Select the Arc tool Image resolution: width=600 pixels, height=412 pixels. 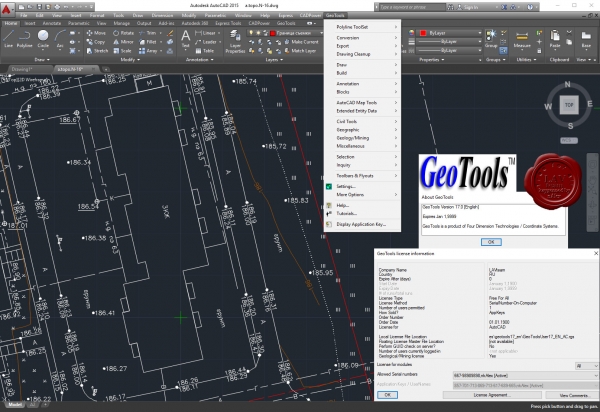pos(60,39)
